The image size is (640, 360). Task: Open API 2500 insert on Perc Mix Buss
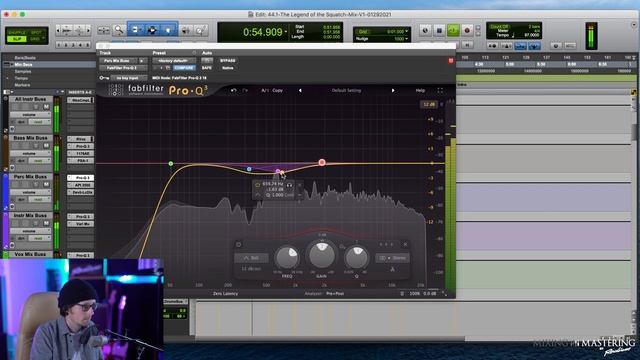pyautogui.click(x=80, y=185)
